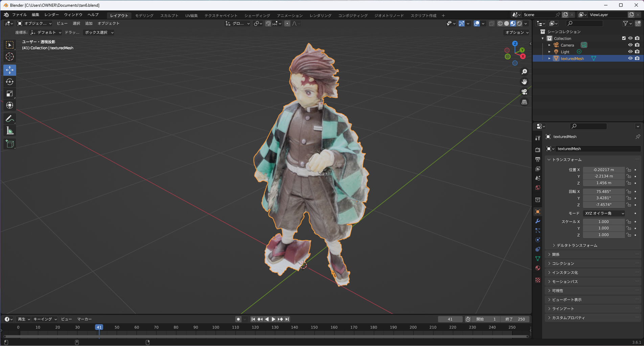Expand the コレクション panel
The image size is (644, 346).
593,264
